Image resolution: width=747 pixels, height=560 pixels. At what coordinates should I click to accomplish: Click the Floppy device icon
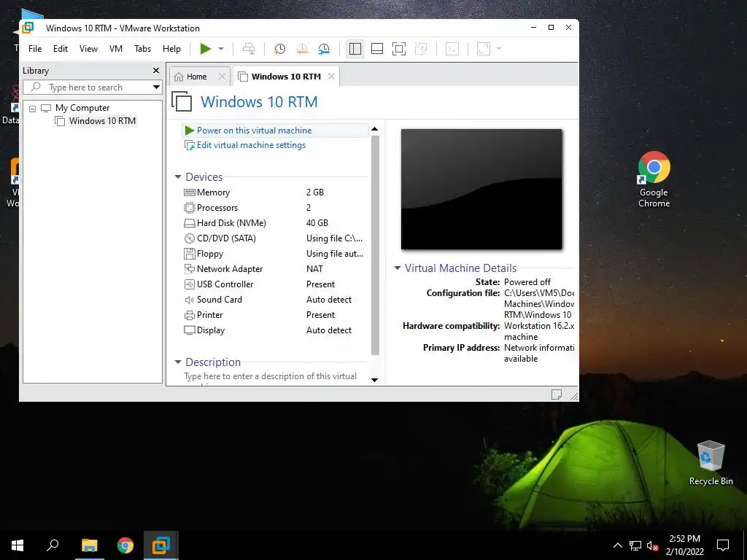coord(190,254)
